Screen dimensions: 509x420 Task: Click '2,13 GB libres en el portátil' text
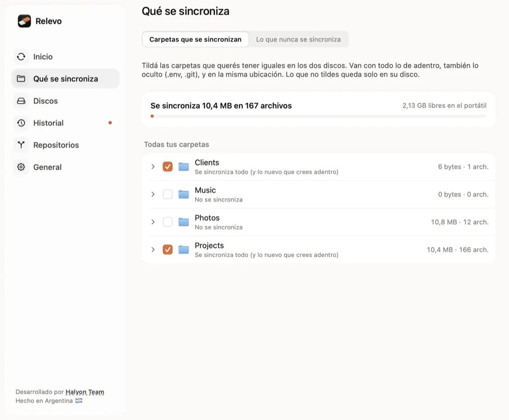444,105
